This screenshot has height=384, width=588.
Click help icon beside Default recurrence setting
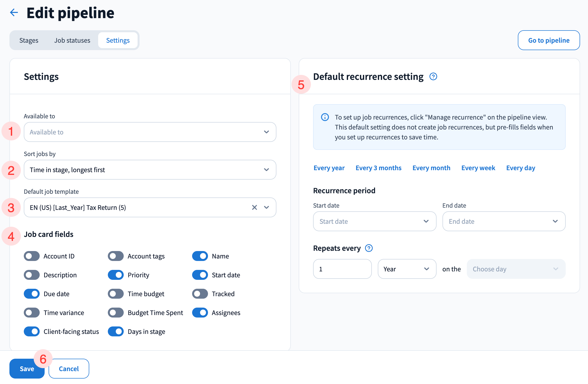click(x=433, y=77)
